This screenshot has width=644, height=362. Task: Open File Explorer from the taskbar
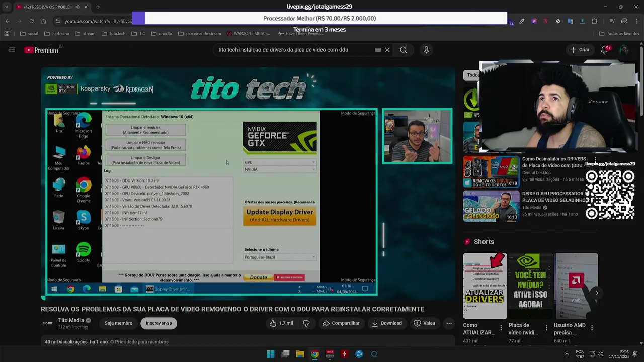point(300,354)
